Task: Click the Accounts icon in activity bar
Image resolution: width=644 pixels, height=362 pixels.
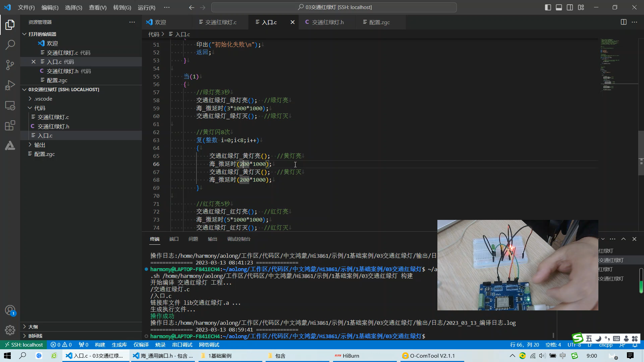Action: point(10,310)
